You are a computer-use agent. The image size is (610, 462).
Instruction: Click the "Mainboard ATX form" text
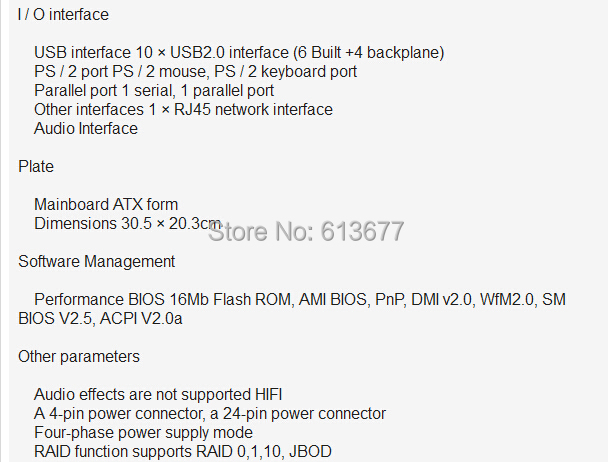tap(106, 205)
